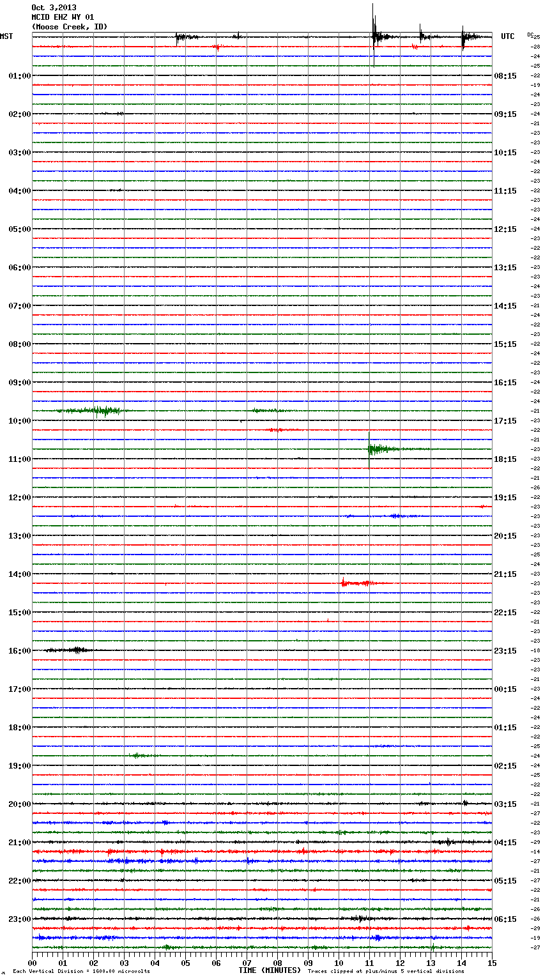Select the 02:00 MST hour label
Viewport: 543px width, 980px height.
[20, 114]
